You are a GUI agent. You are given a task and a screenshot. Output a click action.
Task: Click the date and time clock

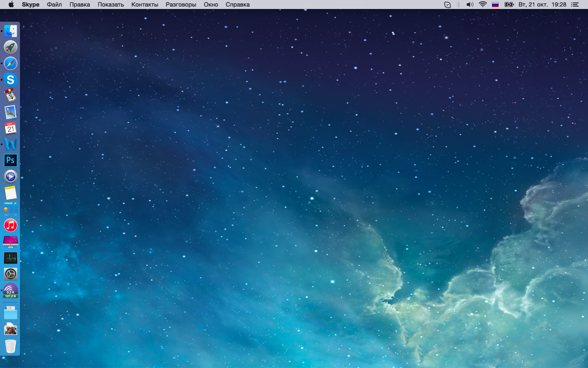(542, 4)
